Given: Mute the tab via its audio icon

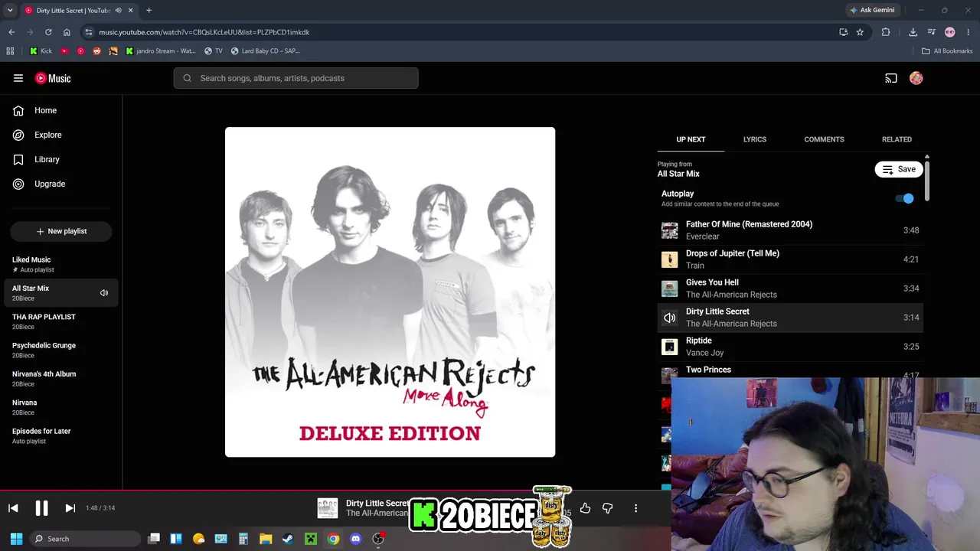Looking at the screenshot, I should pyautogui.click(x=118, y=10).
